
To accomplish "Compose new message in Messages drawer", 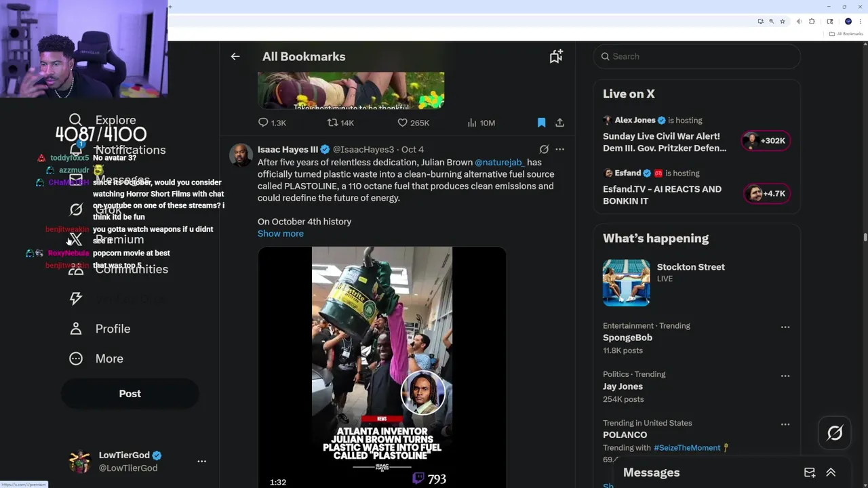I will point(810,472).
